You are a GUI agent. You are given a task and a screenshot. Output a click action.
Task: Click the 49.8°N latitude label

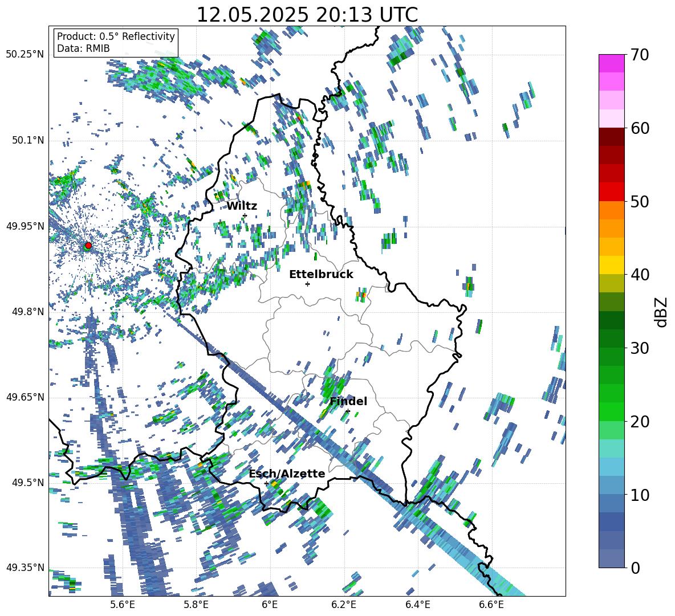pos(28,312)
